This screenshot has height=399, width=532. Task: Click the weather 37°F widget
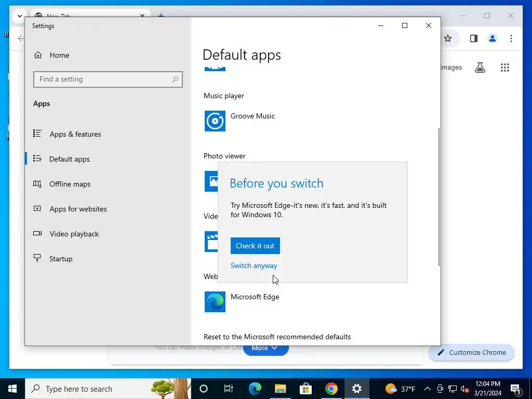pos(401,389)
